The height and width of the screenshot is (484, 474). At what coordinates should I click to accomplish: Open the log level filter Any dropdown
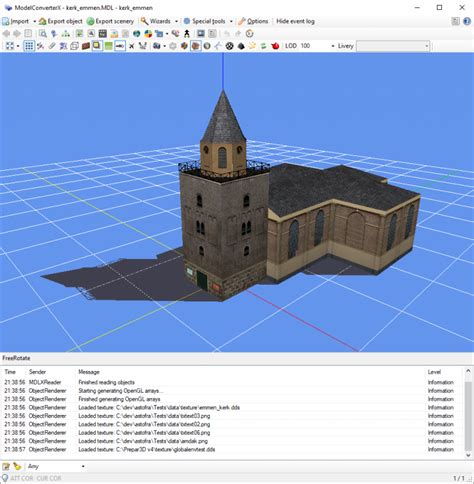coord(56,466)
